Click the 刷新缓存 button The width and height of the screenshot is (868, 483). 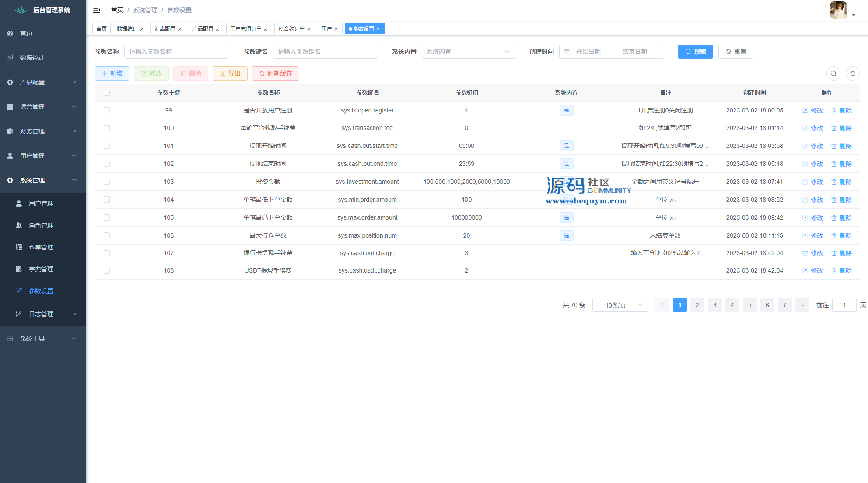pyautogui.click(x=275, y=73)
